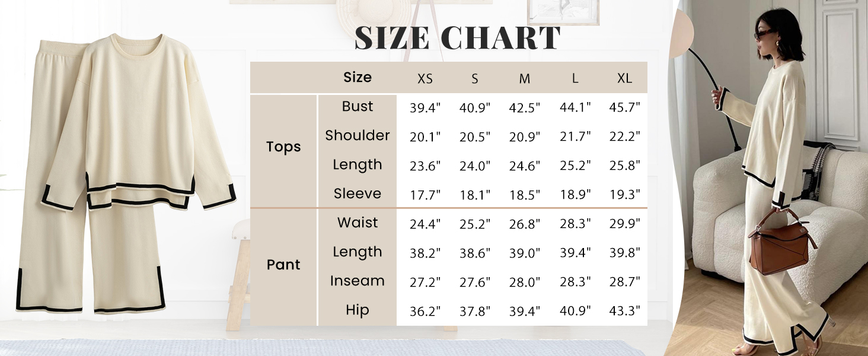Click the Sleeve row label
868x356 pixels.
pyautogui.click(x=358, y=194)
